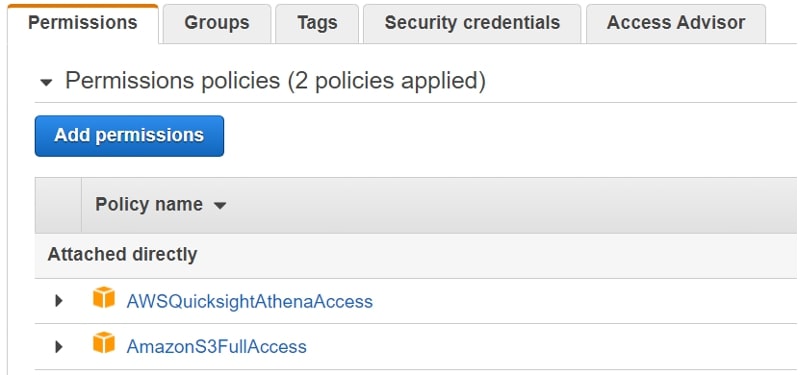Image resolution: width=800 pixels, height=375 pixels.
Task: Click the AWSQuicksightAthenaAccess table row
Action: (416, 301)
